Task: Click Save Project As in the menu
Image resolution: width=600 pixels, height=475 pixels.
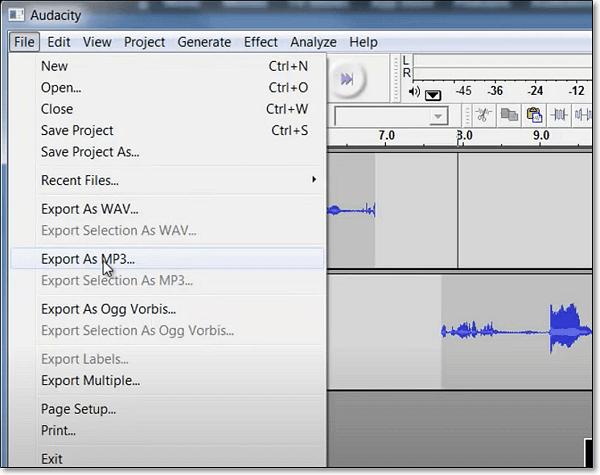Action: (x=90, y=152)
